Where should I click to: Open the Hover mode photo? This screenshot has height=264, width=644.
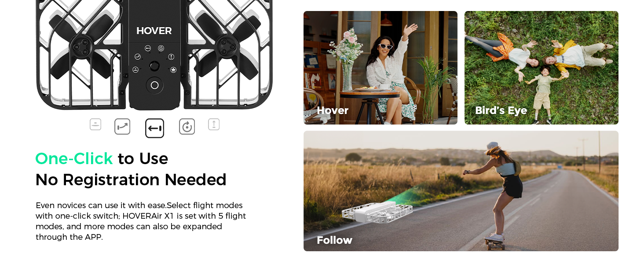[381, 68]
